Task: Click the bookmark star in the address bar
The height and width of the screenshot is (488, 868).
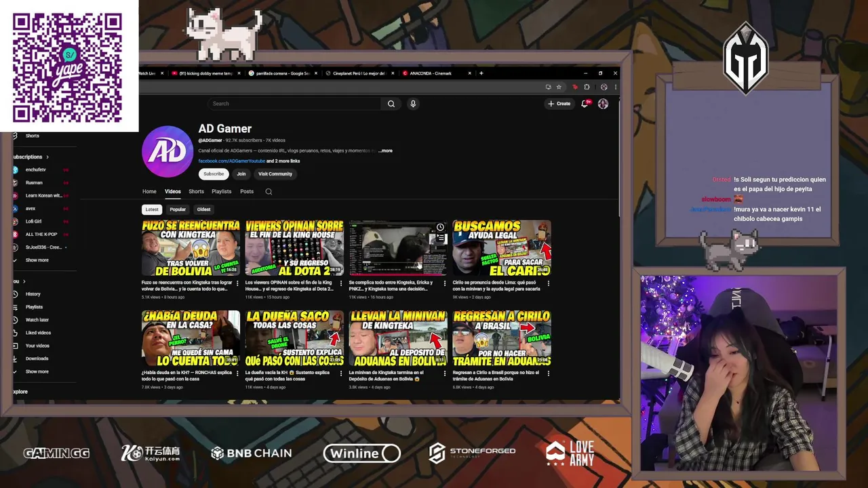Action: (559, 87)
